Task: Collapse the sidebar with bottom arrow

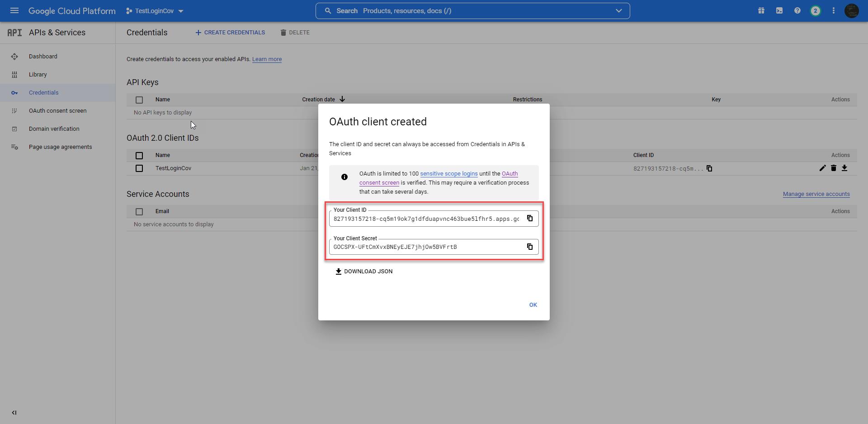Action: point(14,413)
